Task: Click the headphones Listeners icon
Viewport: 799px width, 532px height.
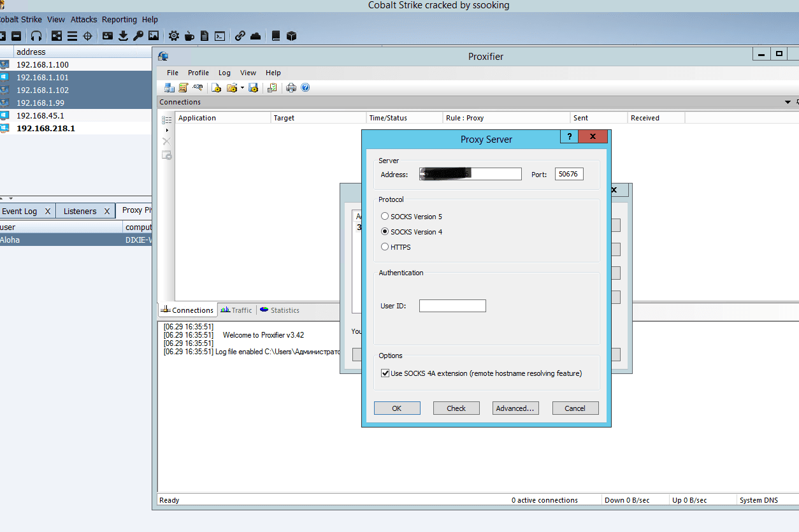Action: 36,36
